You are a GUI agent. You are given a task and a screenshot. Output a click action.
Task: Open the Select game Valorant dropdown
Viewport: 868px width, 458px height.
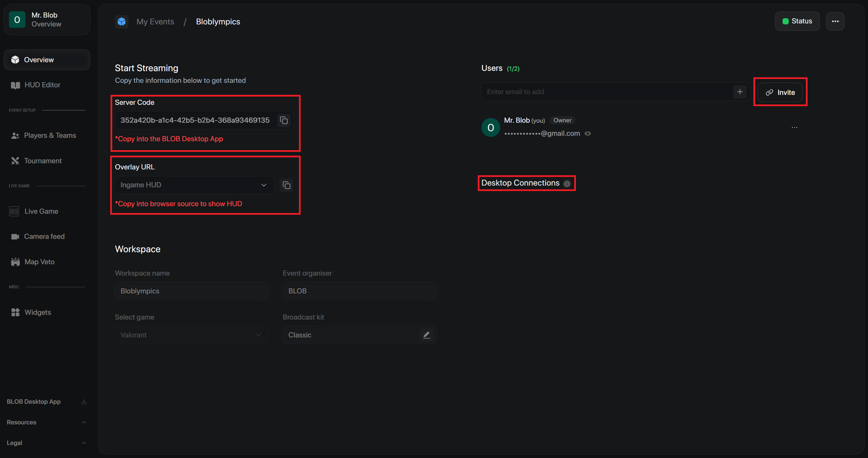coord(192,335)
